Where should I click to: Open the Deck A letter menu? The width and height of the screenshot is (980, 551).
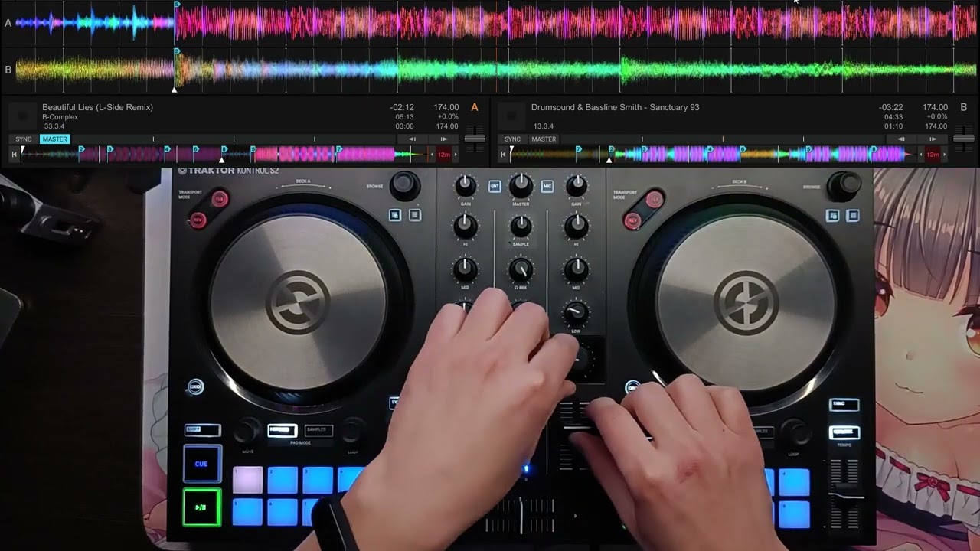click(475, 107)
